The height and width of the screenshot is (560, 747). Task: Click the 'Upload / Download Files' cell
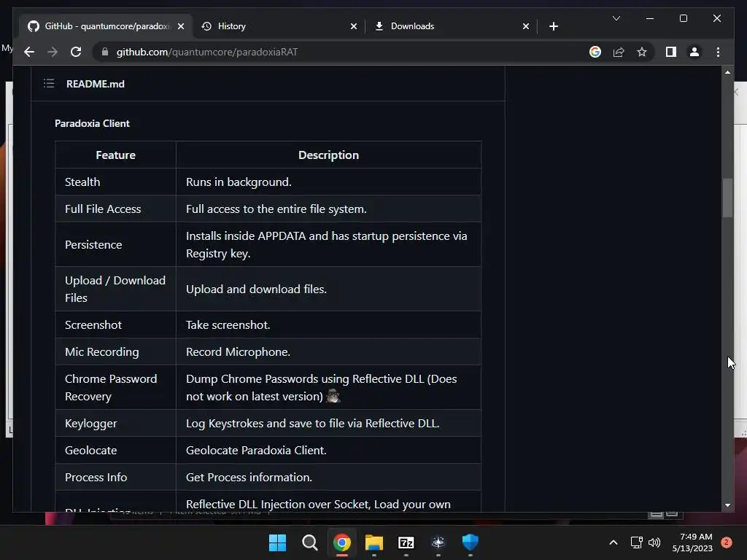[115, 289]
